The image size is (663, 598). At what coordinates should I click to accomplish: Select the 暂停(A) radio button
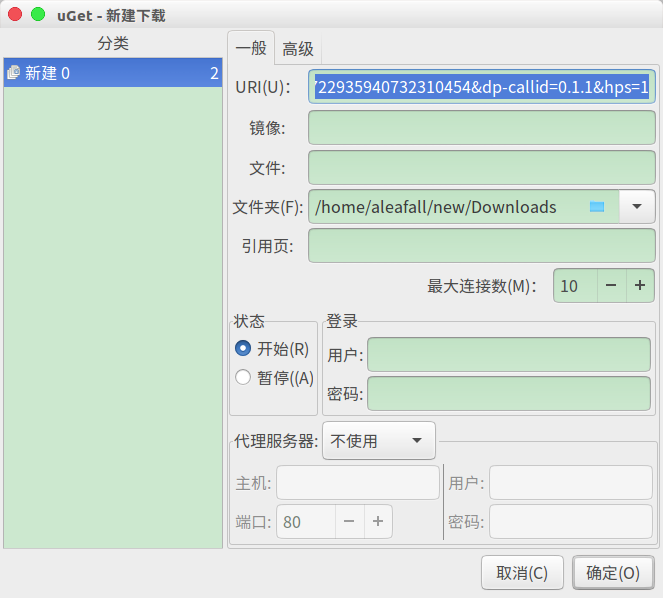tap(243, 377)
